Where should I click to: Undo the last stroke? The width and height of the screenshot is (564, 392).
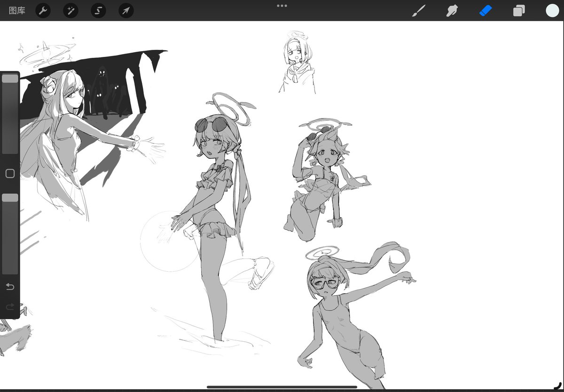tap(10, 287)
